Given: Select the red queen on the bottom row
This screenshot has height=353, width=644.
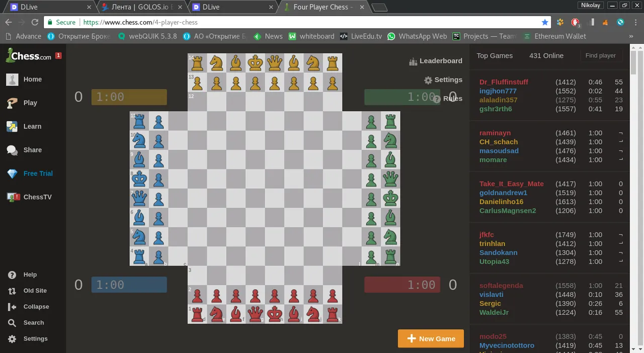Looking at the screenshot, I should (256, 314).
